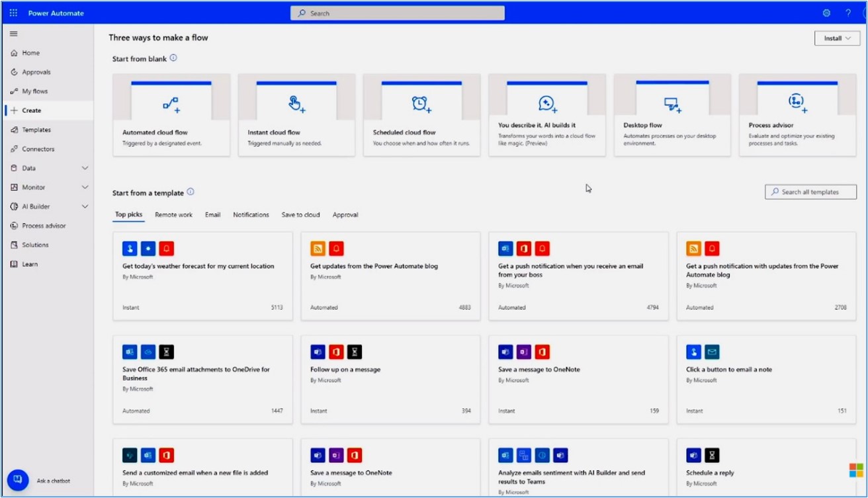Screen dimensions: 868x498
Task: Select Create in the sidebar
Action: click(x=47, y=110)
